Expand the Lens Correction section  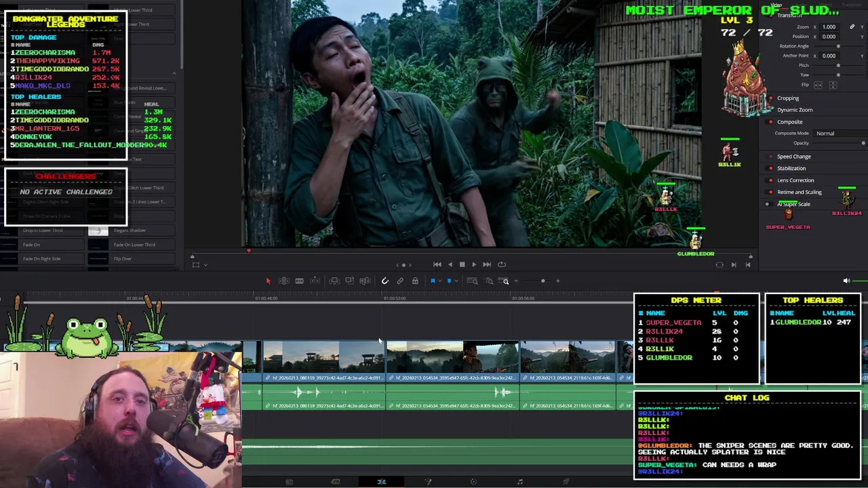point(795,180)
